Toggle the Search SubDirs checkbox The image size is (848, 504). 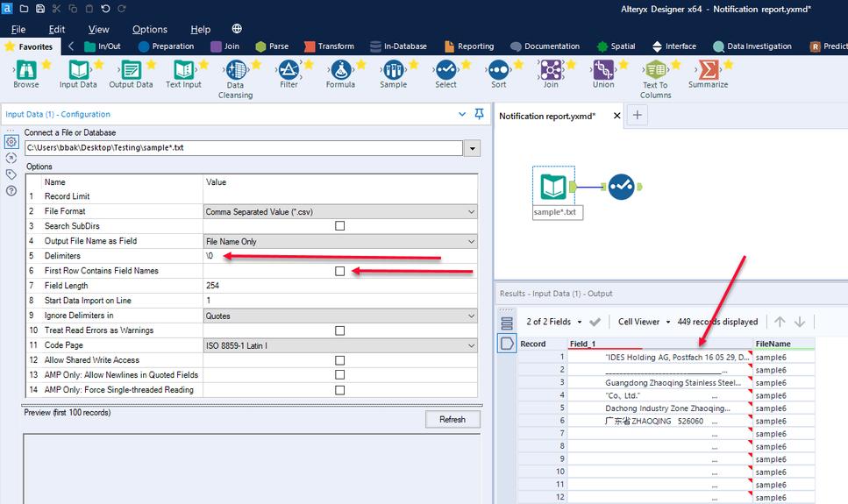[x=340, y=226]
